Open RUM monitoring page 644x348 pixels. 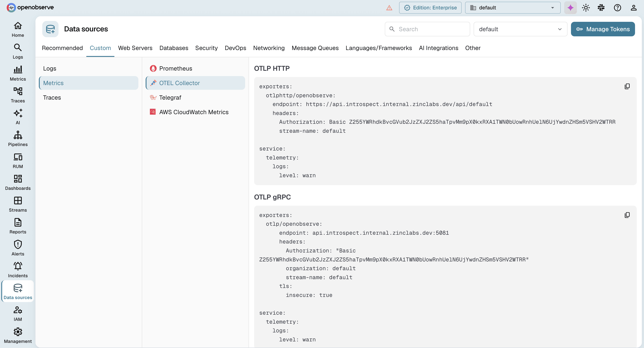pyautogui.click(x=18, y=161)
